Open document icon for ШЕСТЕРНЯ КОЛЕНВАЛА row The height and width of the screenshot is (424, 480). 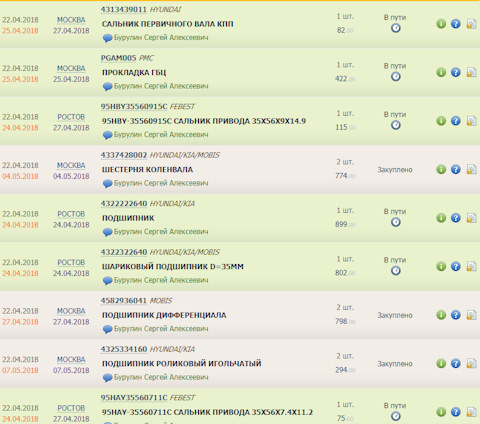(471, 169)
